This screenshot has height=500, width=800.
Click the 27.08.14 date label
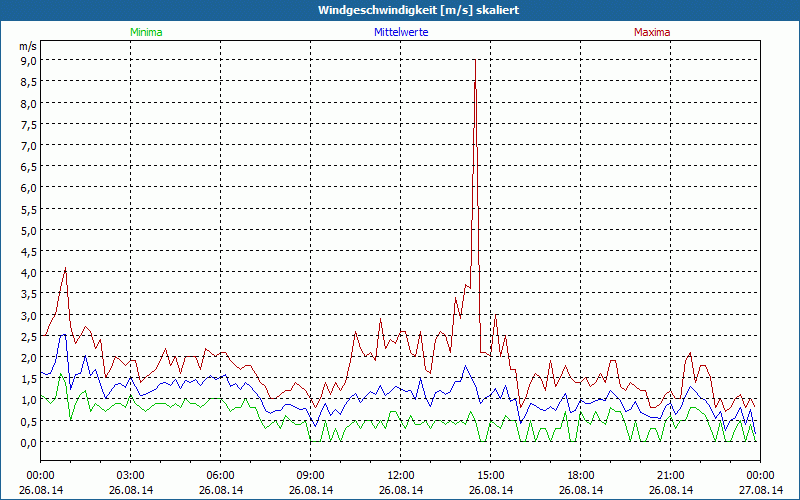(761, 490)
